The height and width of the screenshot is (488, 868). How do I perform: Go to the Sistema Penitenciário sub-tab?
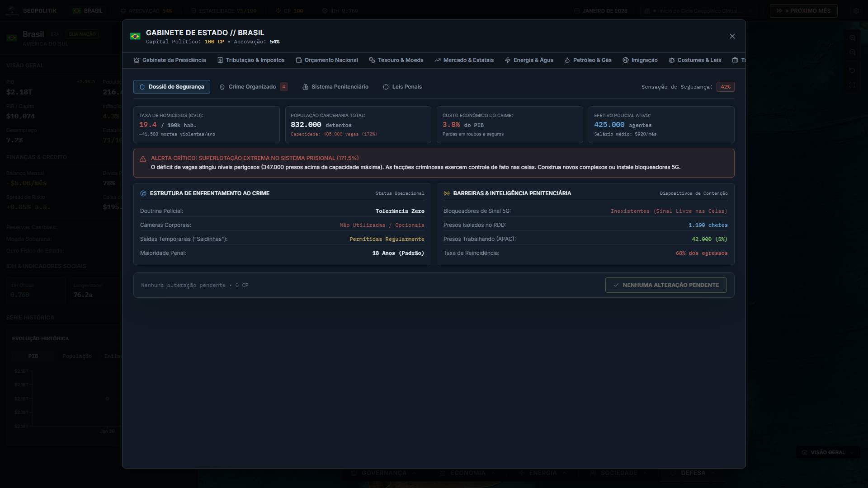(335, 87)
